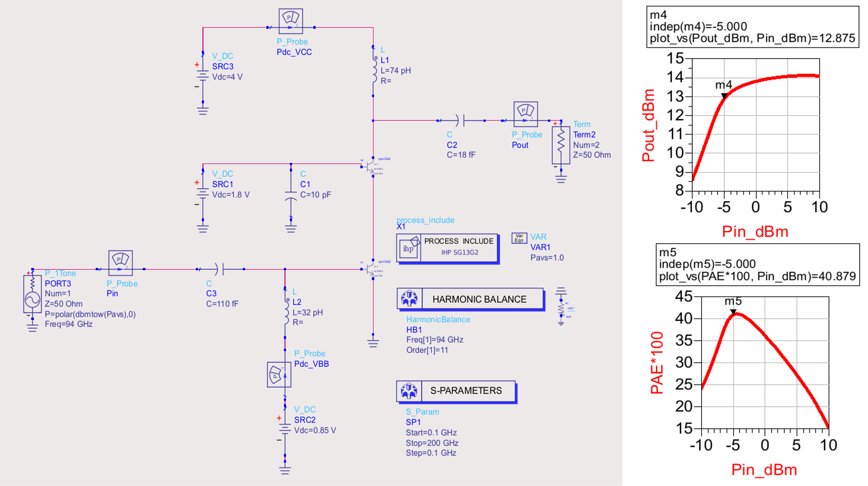This screenshot has height=486, width=868.
Task: Select inductor L2 symbol
Action: pyautogui.click(x=286, y=312)
